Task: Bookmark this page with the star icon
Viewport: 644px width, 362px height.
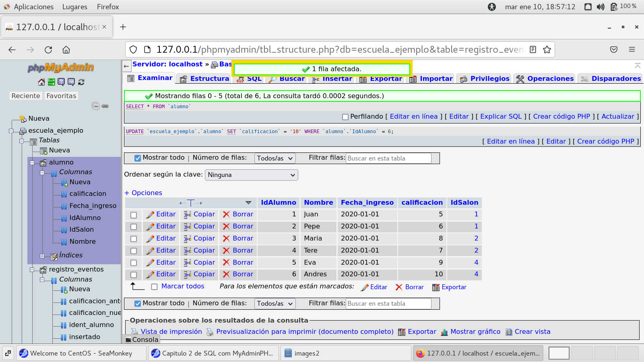Action: (x=547, y=50)
